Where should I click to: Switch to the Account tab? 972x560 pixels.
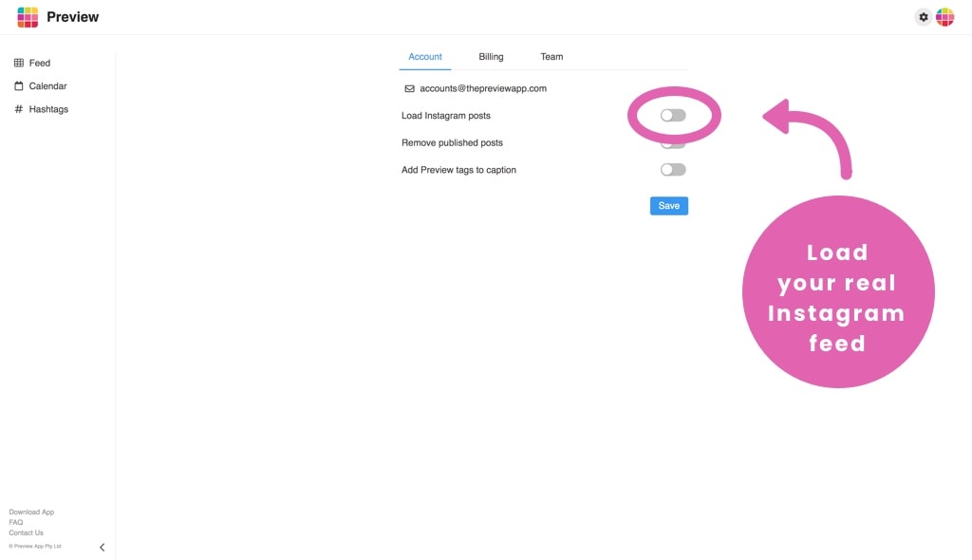(424, 56)
